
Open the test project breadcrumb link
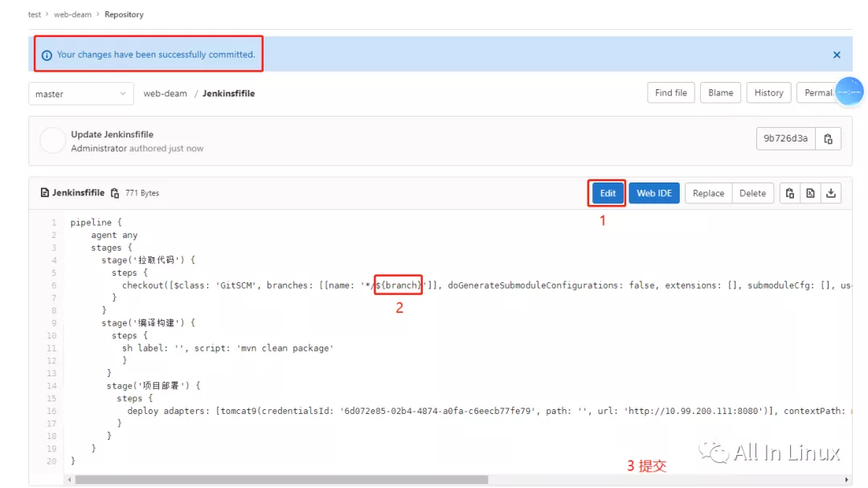[33, 14]
